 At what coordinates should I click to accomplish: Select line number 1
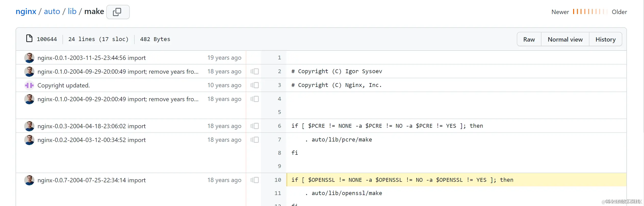click(x=279, y=58)
